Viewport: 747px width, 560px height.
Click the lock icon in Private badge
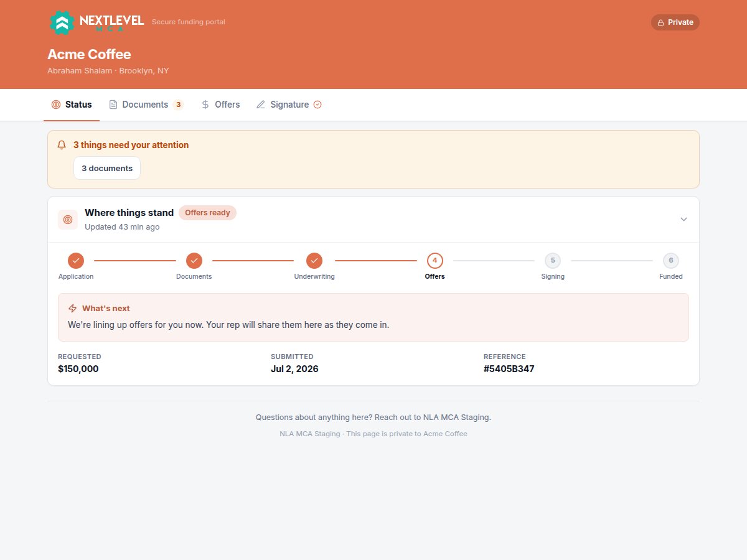[x=661, y=22]
